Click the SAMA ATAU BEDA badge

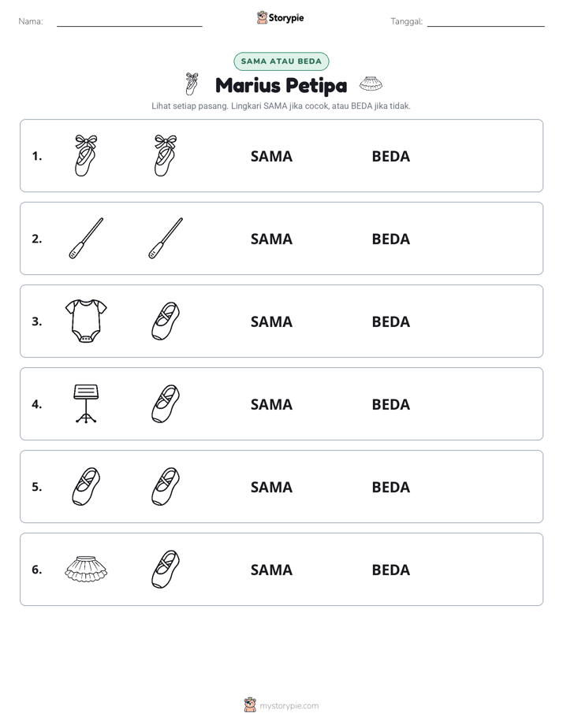[x=281, y=61]
